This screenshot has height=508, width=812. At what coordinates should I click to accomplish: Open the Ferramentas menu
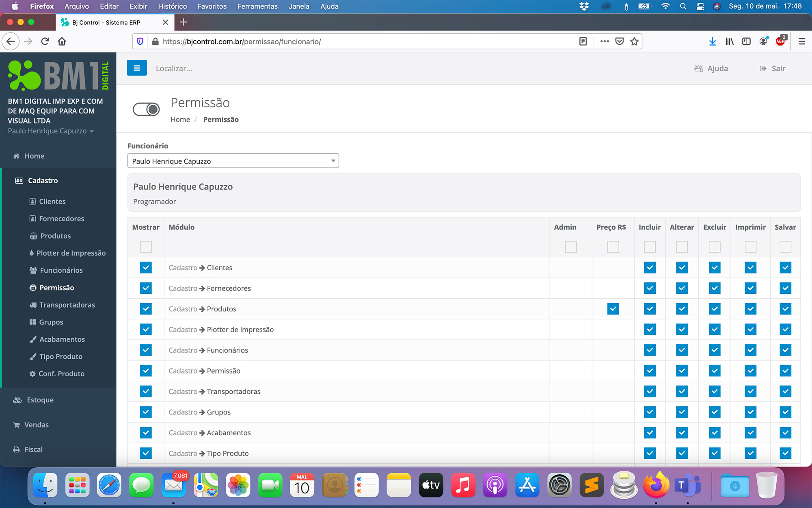257,6
